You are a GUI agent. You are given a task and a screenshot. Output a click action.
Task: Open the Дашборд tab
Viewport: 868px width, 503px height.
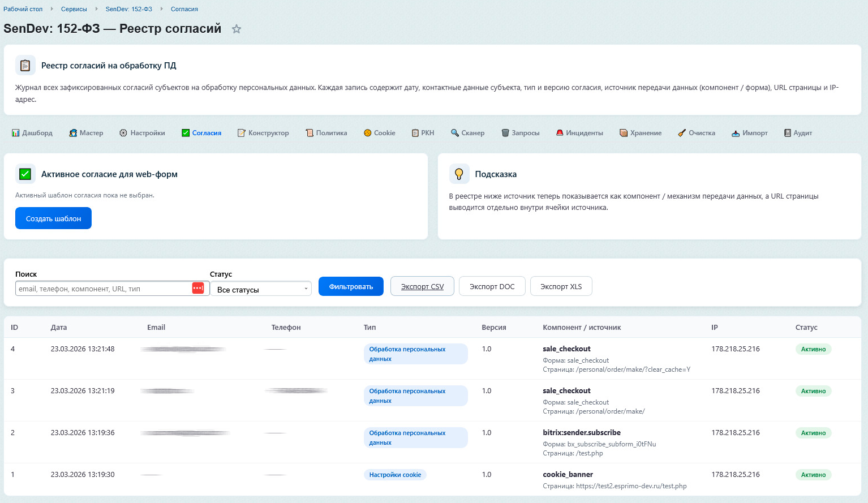pyautogui.click(x=32, y=133)
